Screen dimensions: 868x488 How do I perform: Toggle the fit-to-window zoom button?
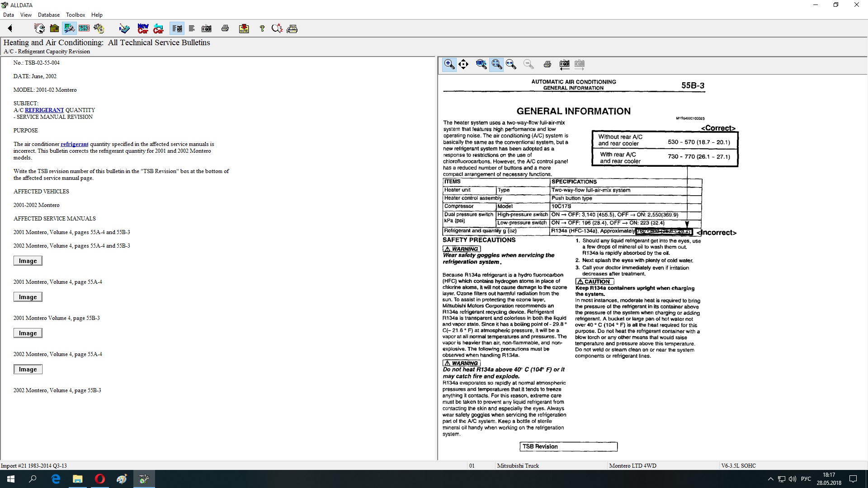[x=496, y=64]
